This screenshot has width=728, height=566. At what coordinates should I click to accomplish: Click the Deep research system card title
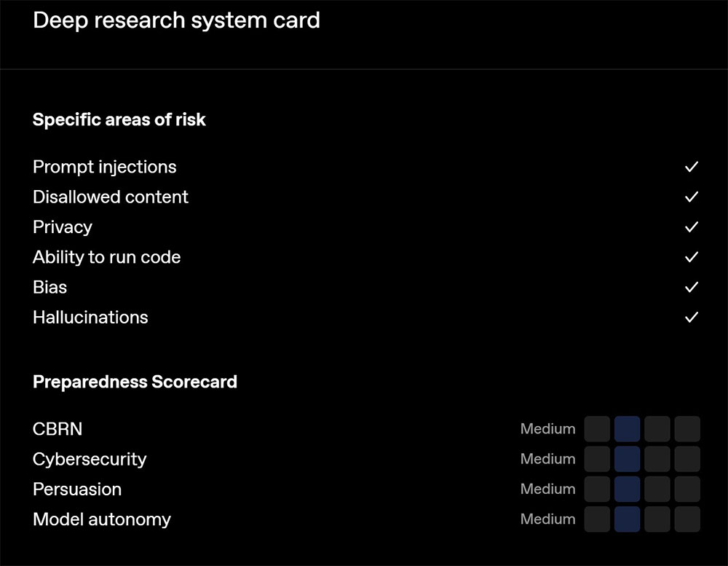(x=176, y=21)
